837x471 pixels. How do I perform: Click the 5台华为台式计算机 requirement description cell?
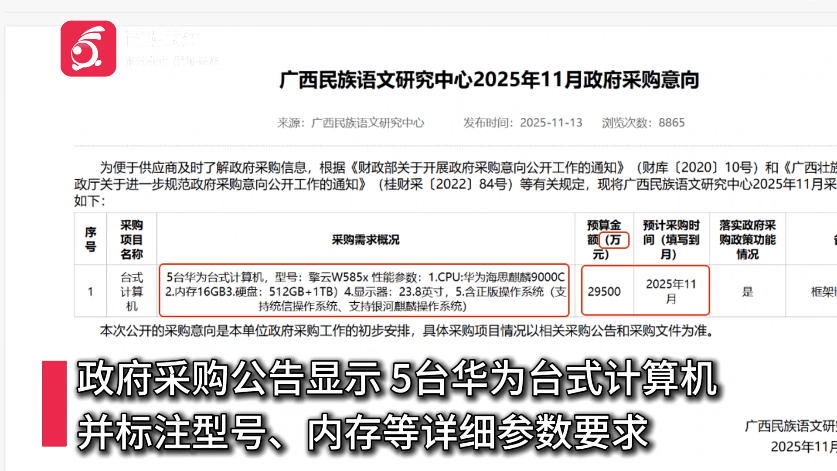(x=365, y=291)
